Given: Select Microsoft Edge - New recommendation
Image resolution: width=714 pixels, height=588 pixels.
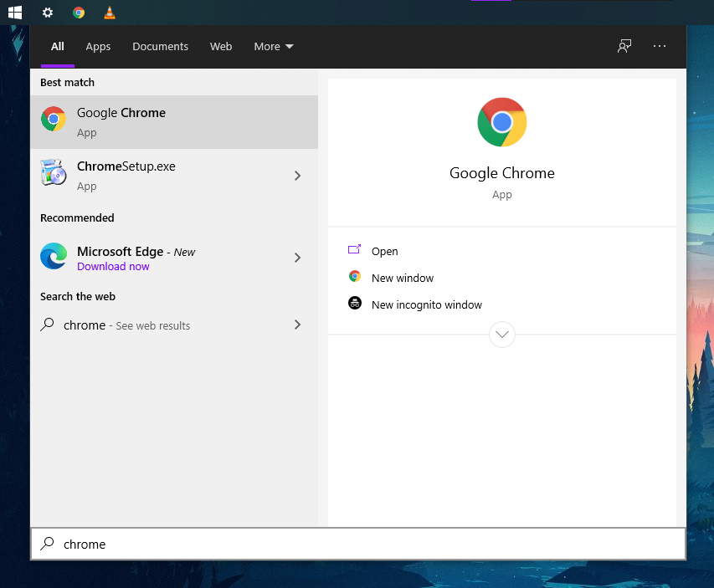Looking at the screenshot, I should pos(174,258).
